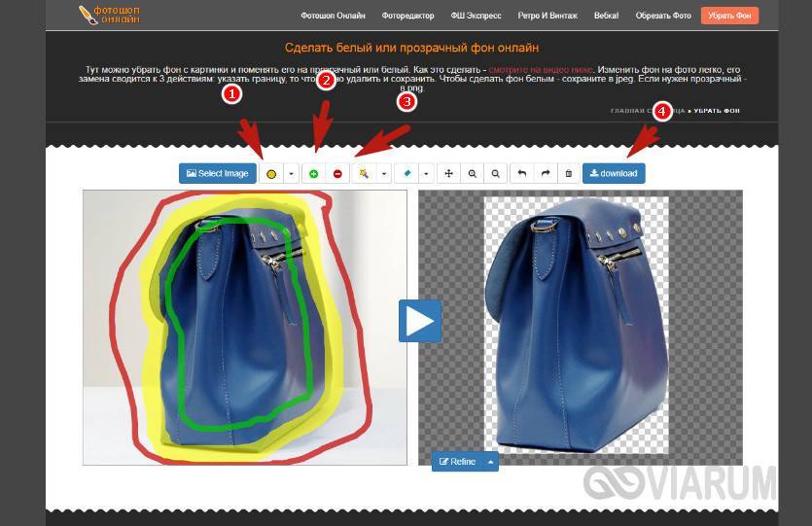Choose the green foreground marker tool

click(314, 174)
